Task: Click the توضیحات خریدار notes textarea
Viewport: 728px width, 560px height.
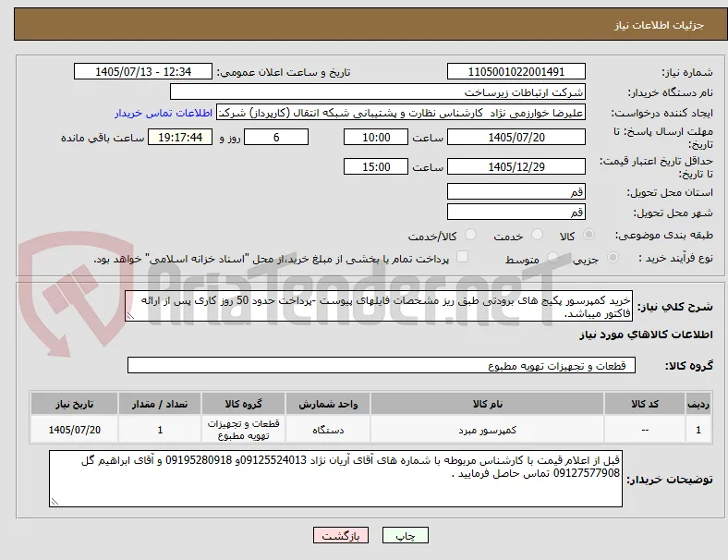Action: click(x=335, y=479)
